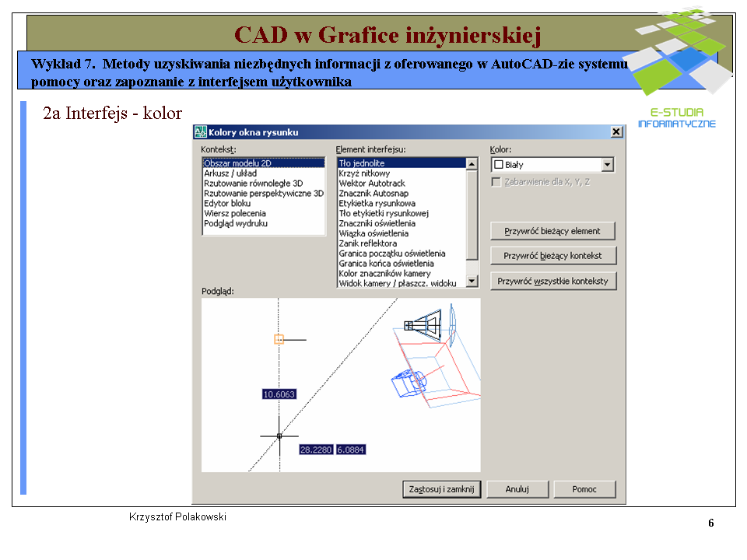Click the orange Autosnap marker in preview

coord(279,339)
